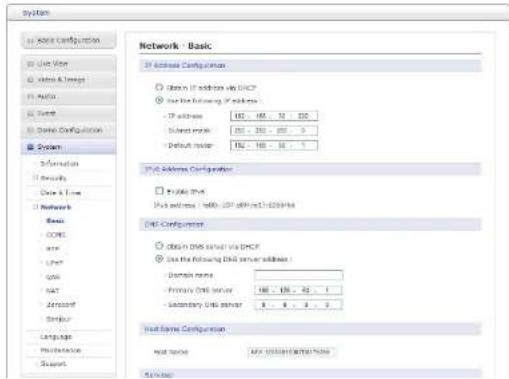Click the icon beside Event menu
The image size is (509, 379).
(x=30, y=113)
